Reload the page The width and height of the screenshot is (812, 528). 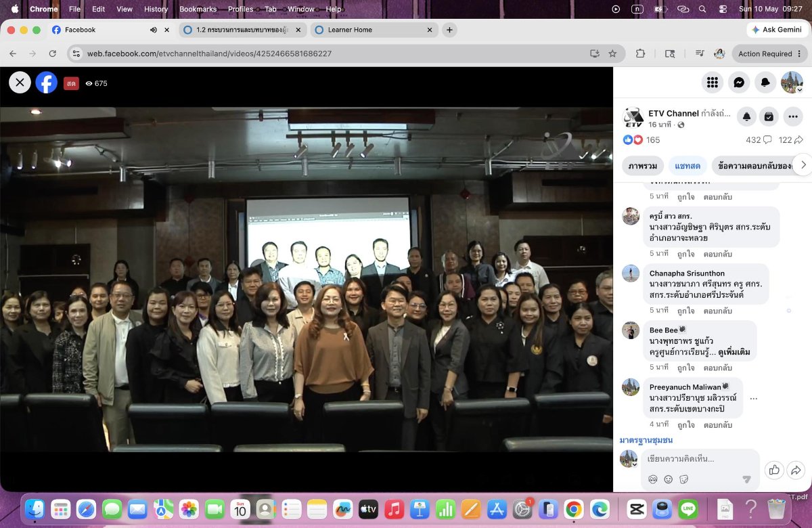(x=52, y=53)
